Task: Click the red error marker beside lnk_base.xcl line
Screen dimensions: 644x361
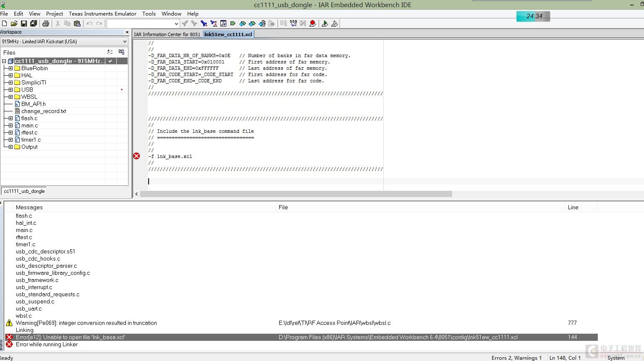Action: click(x=136, y=156)
